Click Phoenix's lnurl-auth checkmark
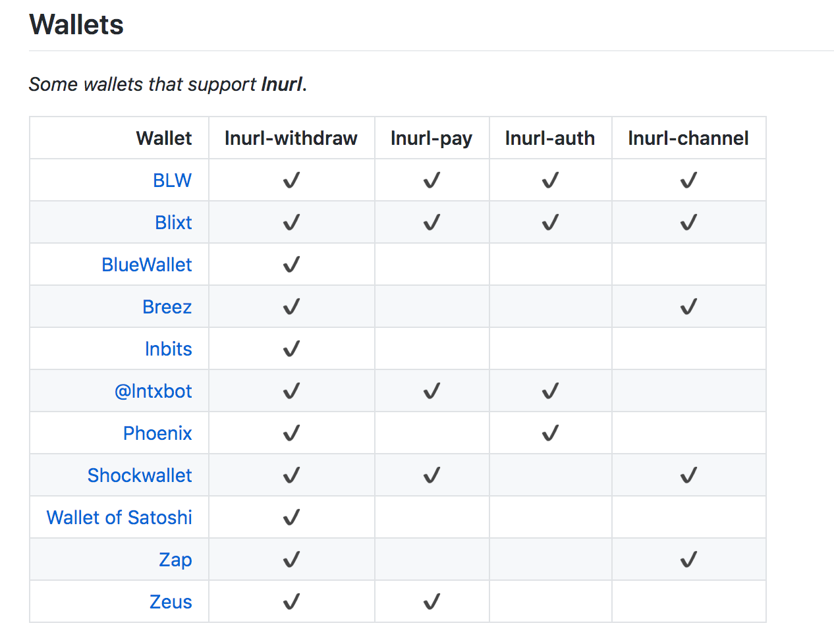 click(x=550, y=433)
